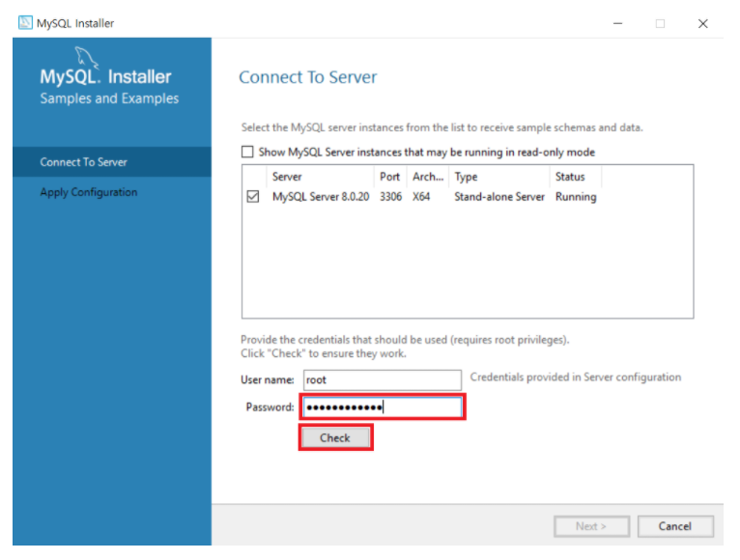Cancel the installer configuration

click(x=675, y=526)
